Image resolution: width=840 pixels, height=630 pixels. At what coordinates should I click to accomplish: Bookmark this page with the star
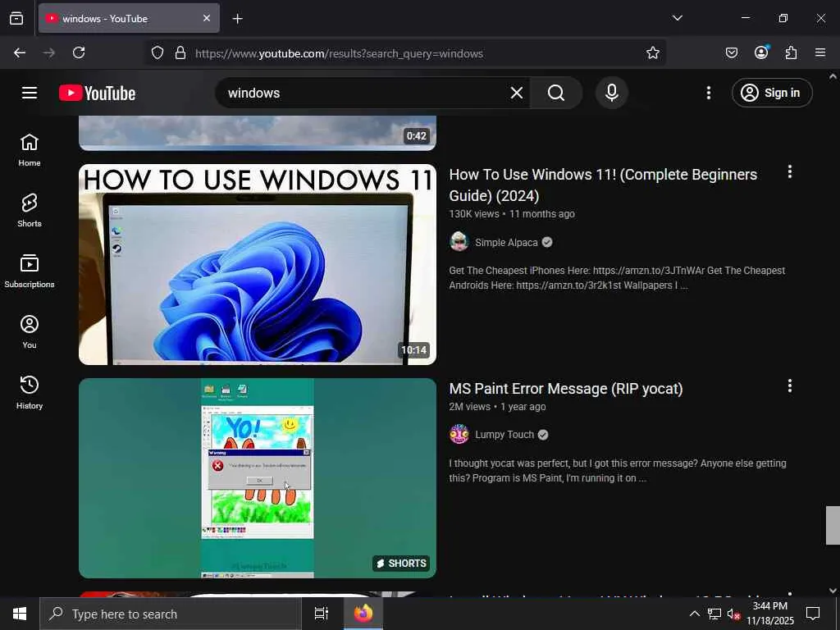(652, 53)
